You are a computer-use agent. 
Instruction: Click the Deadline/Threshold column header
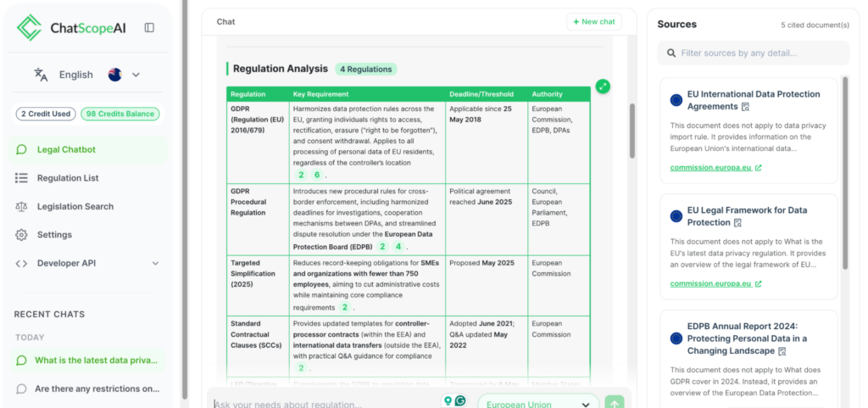[x=487, y=94]
